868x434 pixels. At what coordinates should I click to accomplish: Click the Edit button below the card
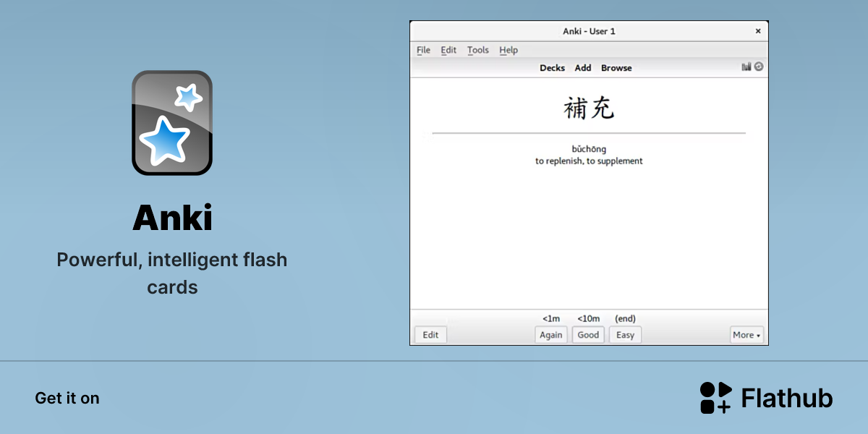430,335
